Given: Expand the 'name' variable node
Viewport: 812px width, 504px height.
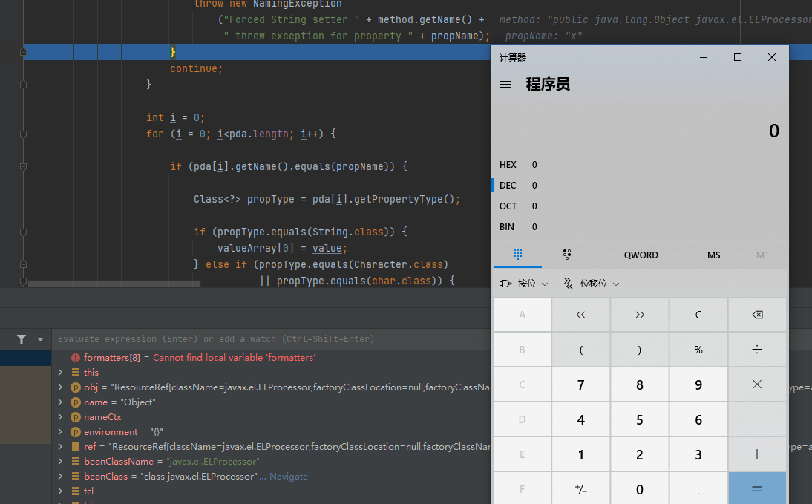Looking at the screenshot, I should (60, 402).
